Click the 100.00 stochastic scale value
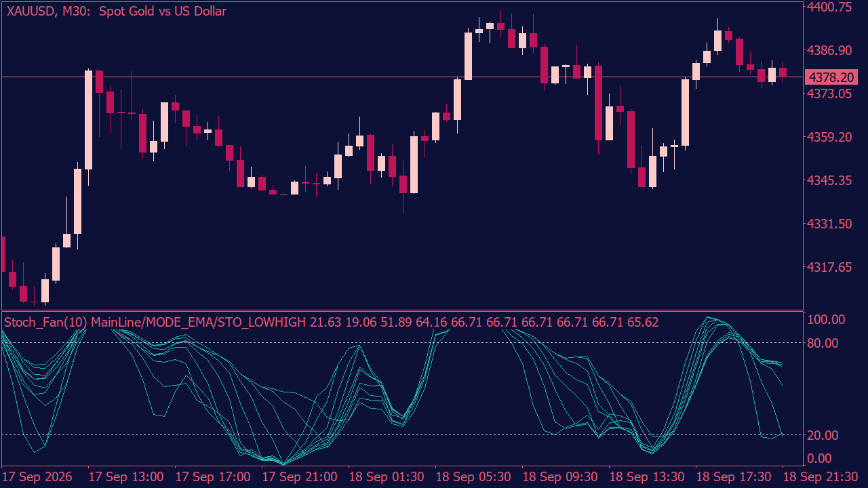This screenshot has width=868, height=488. coord(827,319)
